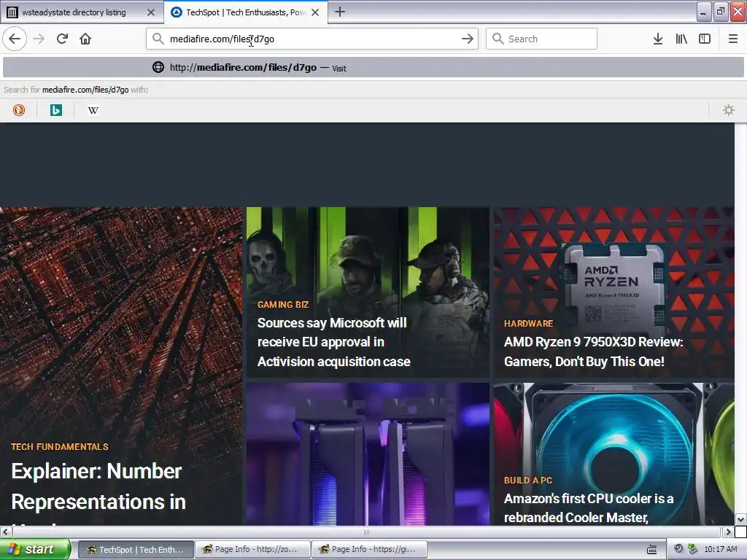747x560 pixels.
Task: Click the globe icon in URL suggestion
Action: click(158, 67)
